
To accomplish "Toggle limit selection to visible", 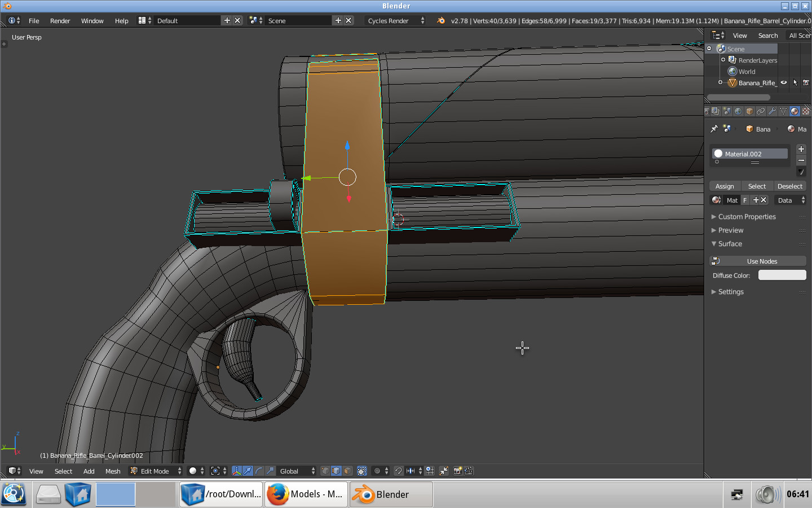I will pos(361,471).
